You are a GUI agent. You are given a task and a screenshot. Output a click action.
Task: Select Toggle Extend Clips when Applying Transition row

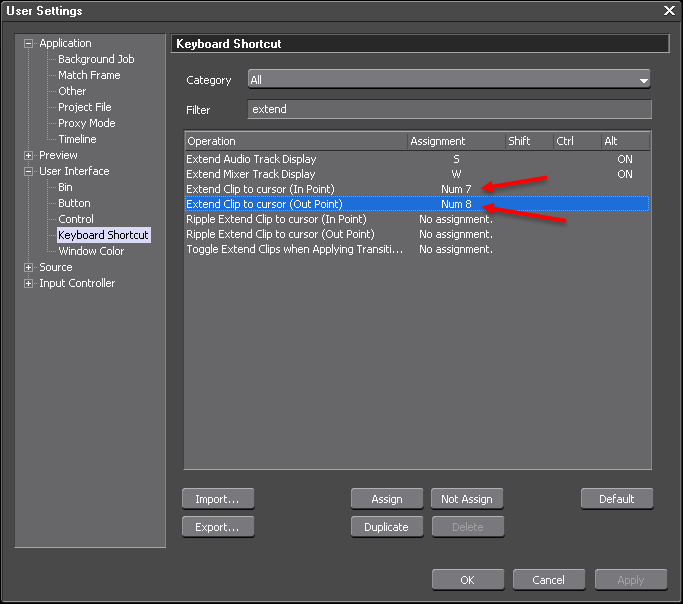pyautogui.click(x=294, y=249)
